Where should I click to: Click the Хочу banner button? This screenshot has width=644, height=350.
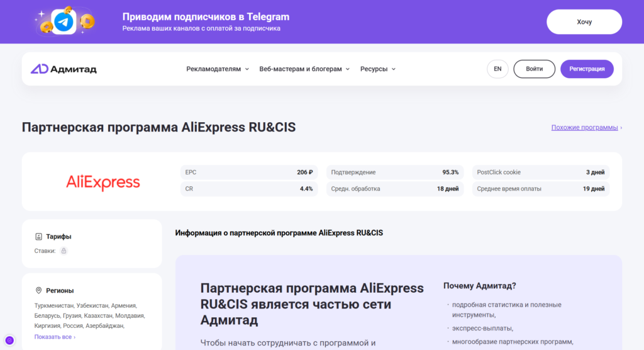(584, 22)
